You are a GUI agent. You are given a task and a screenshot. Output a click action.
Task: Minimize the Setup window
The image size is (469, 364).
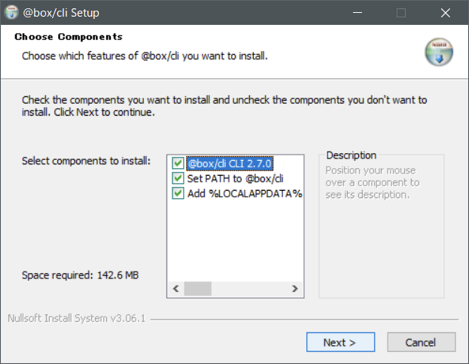point(357,13)
